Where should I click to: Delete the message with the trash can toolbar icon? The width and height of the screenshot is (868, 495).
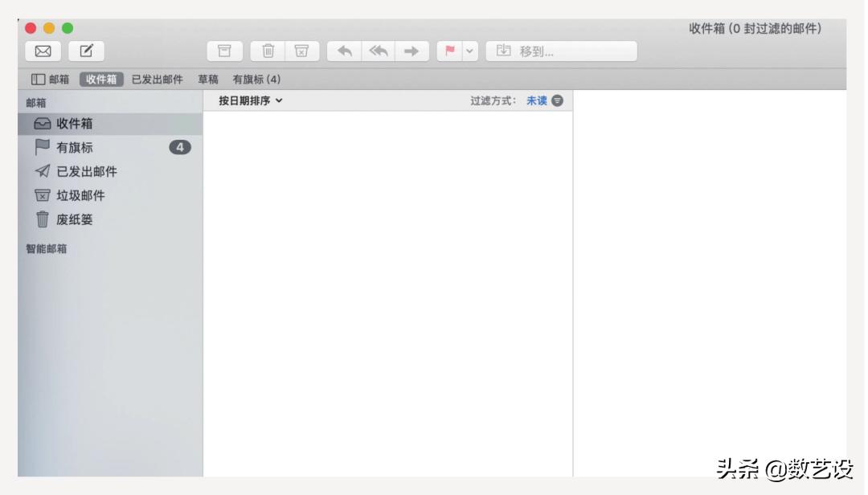[x=268, y=51]
